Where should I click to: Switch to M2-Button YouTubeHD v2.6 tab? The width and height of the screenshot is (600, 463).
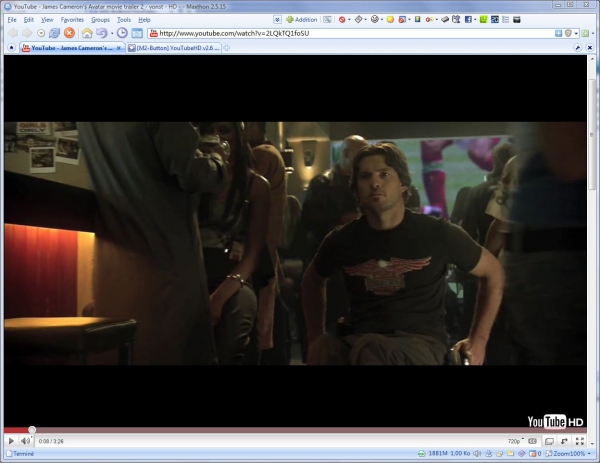174,48
